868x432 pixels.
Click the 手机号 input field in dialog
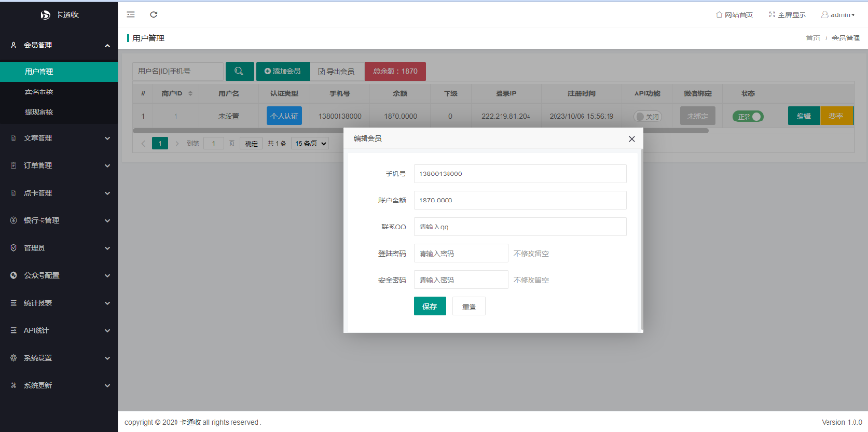click(x=520, y=174)
